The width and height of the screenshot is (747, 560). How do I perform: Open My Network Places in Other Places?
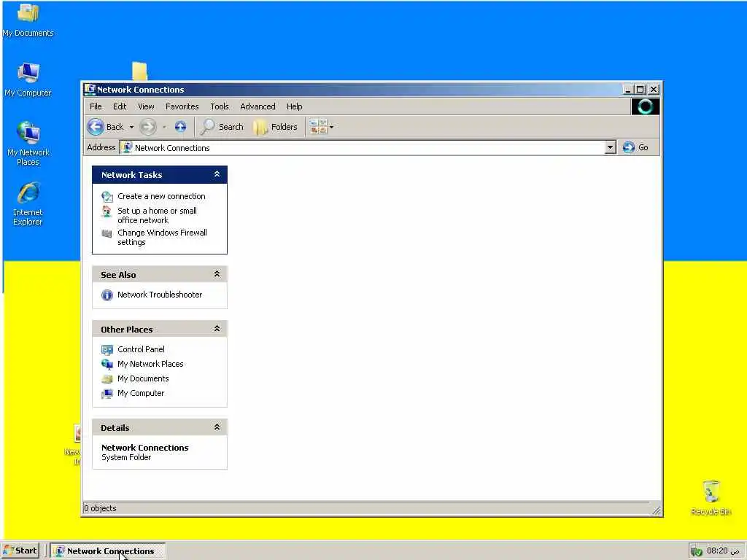point(150,364)
